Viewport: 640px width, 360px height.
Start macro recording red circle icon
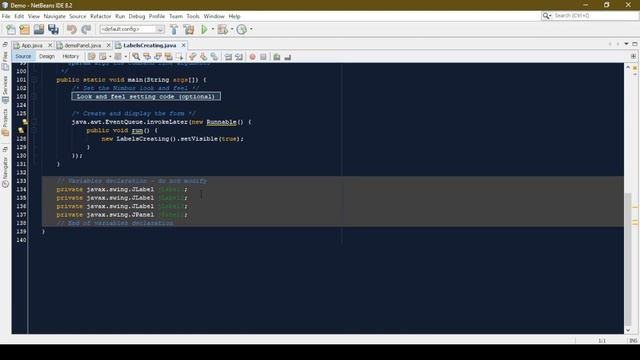[252, 57]
